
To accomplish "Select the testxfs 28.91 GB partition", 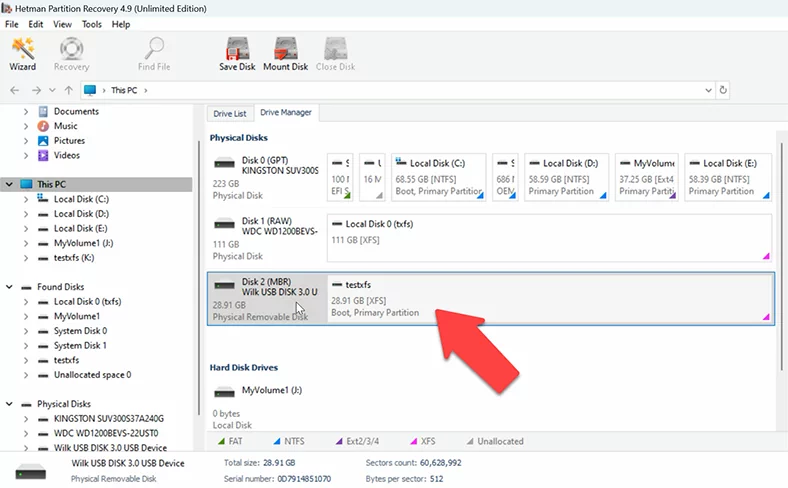I will (550, 299).
